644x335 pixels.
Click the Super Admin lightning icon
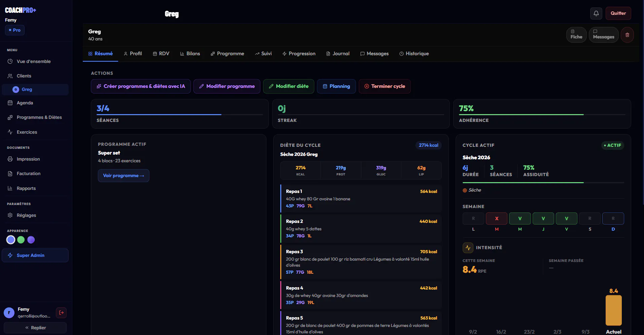10,255
